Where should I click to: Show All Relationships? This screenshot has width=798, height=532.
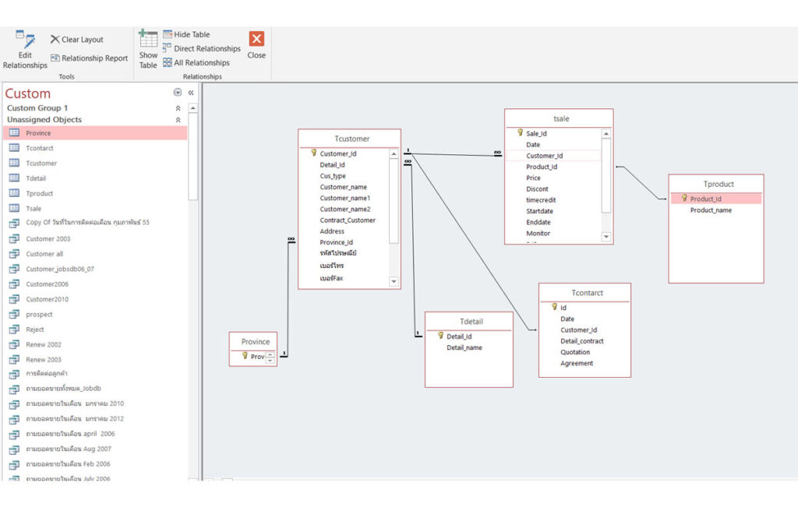coord(196,62)
